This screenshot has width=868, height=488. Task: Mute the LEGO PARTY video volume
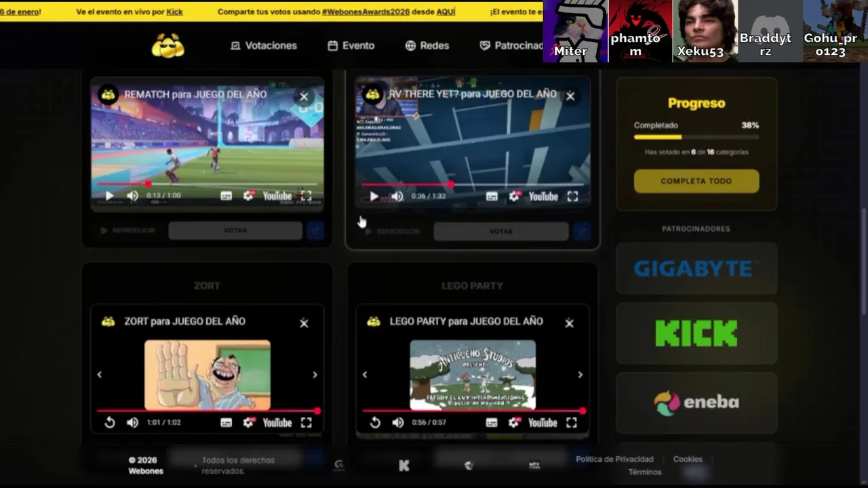398,422
